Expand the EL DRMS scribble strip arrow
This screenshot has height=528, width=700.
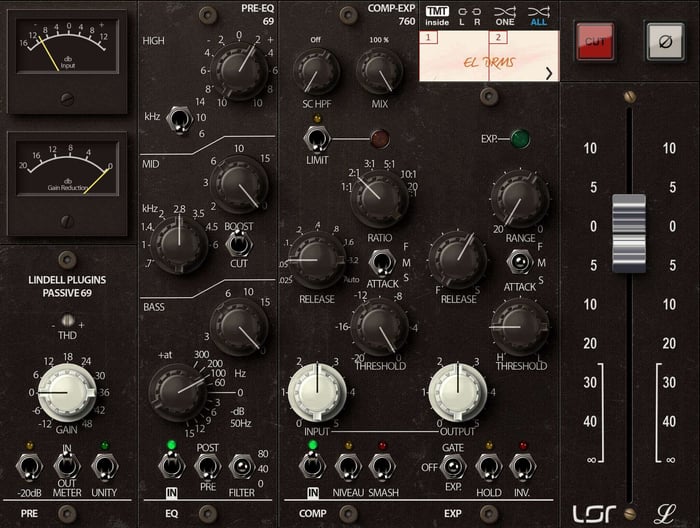click(549, 73)
